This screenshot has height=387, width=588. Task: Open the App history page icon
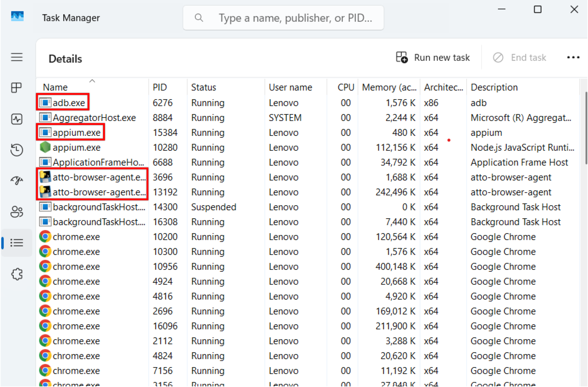[17, 150]
